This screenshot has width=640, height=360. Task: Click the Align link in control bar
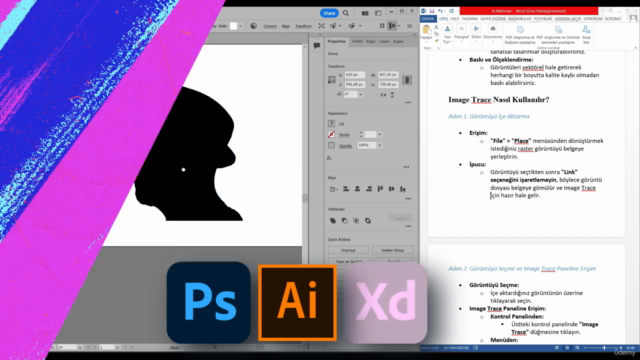[x=286, y=26]
